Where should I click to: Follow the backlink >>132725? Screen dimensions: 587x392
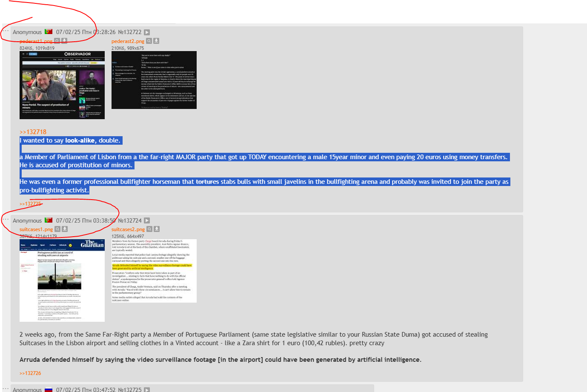click(30, 204)
